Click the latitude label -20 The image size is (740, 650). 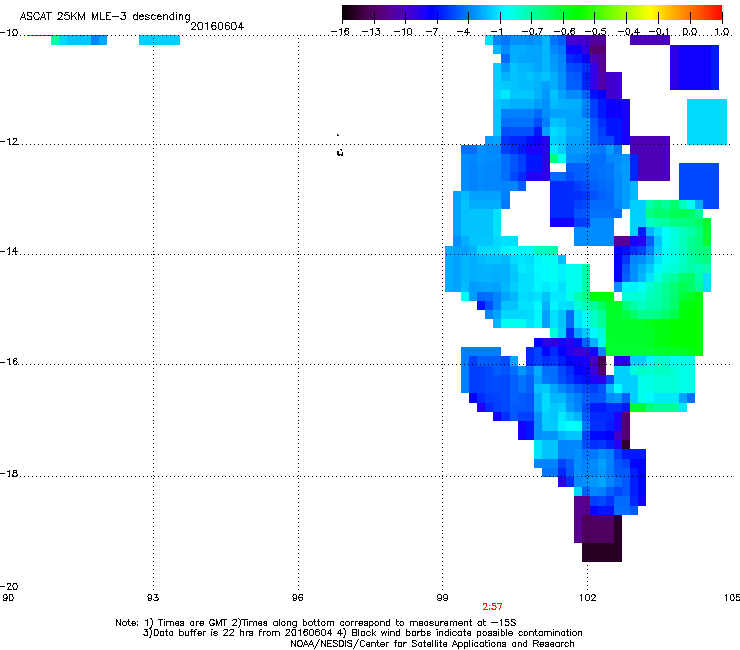9,587
